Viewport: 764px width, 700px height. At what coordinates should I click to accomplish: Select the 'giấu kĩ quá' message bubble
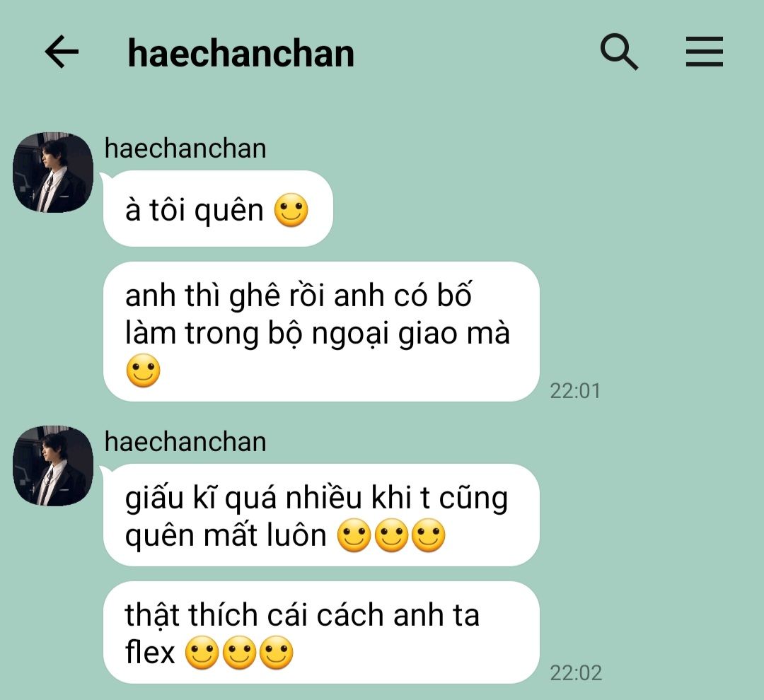[321, 515]
